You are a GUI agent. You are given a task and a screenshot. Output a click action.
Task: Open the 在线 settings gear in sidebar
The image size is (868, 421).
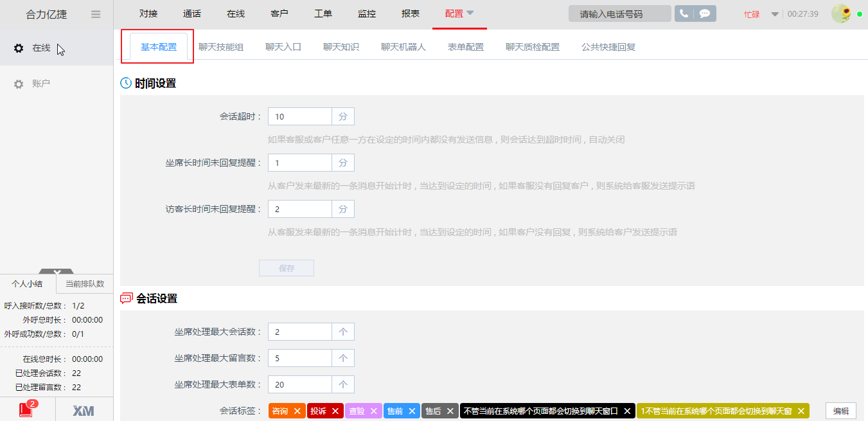click(x=18, y=47)
